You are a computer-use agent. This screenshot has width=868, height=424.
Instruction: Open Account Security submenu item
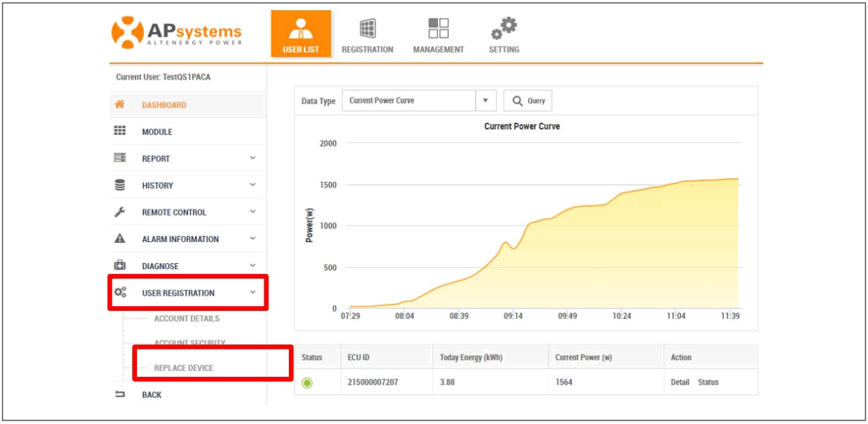pyautogui.click(x=189, y=344)
